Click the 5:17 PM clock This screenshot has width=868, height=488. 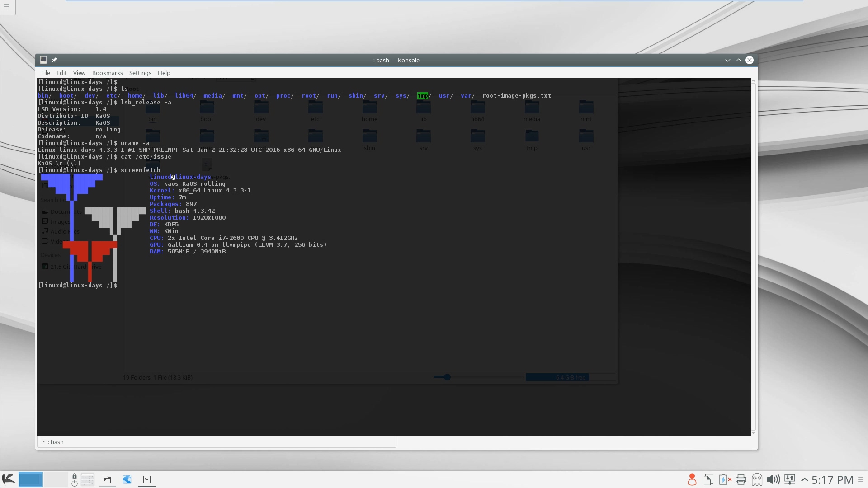(832, 479)
